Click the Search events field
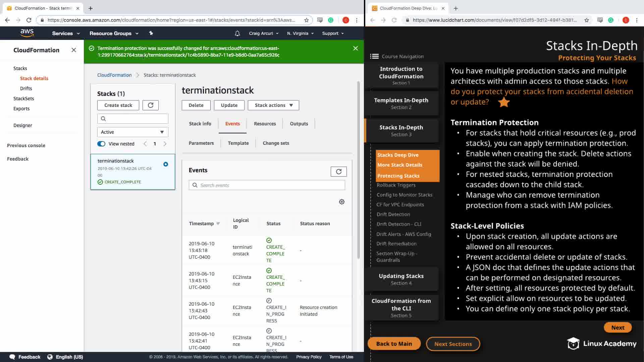The height and width of the screenshot is (362, 644). pyautogui.click(x=267, y=185)
